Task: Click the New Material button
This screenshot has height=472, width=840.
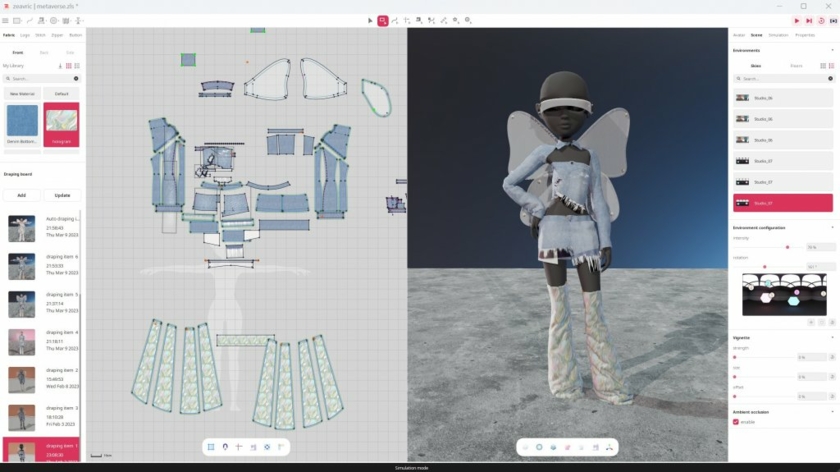Action: pyautogui.click(x=22, y=93)
